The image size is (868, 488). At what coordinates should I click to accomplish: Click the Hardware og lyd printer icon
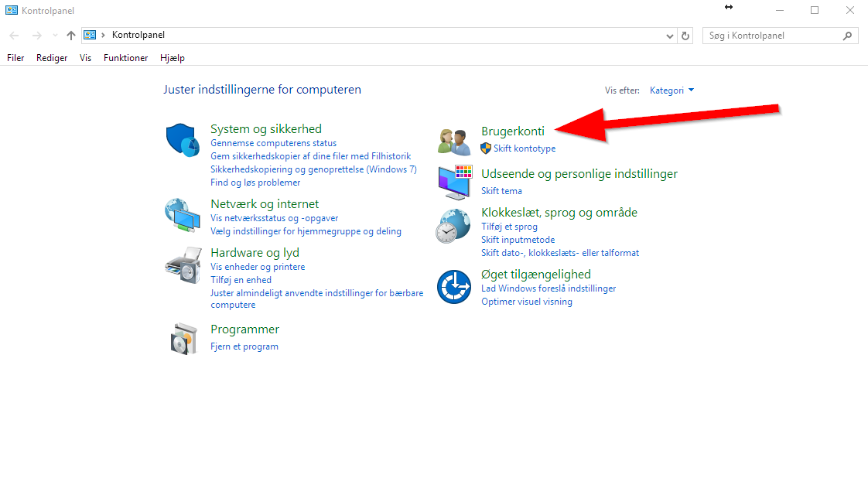click(x=183, y=264)
